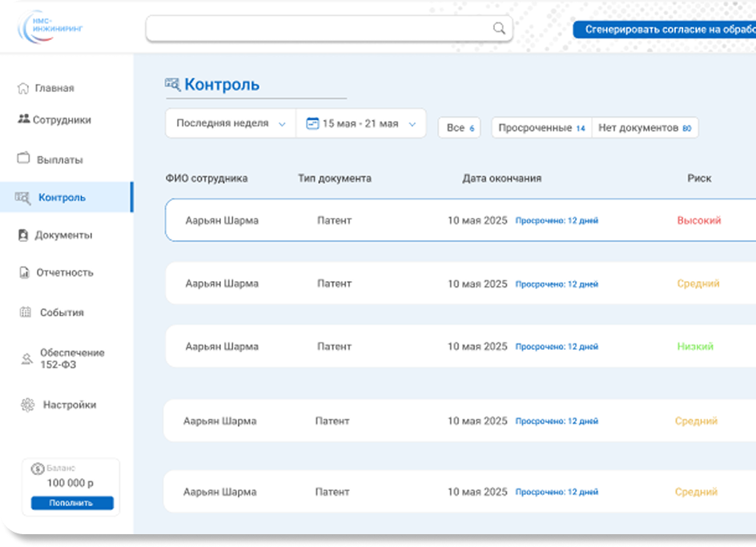This screenshot has width=756, height=547.
Task: Open the Документы documents icon
Action: tap(24, 235)
